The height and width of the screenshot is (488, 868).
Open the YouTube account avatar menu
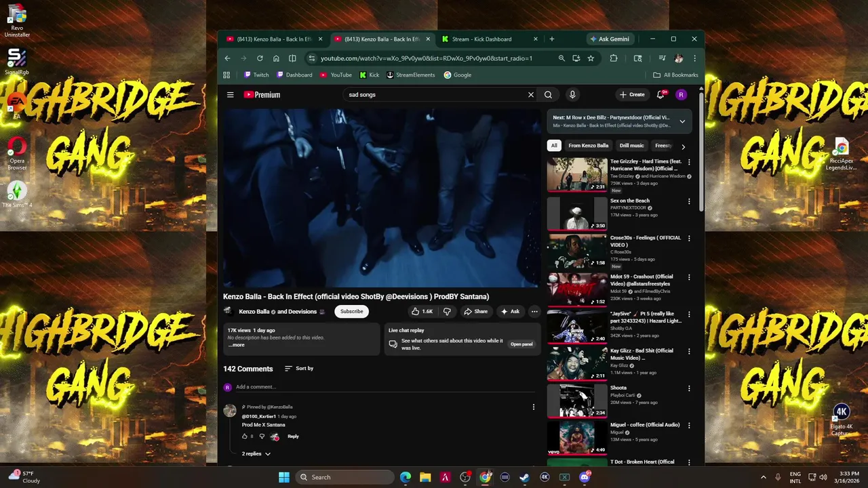(x=681, y=95)
